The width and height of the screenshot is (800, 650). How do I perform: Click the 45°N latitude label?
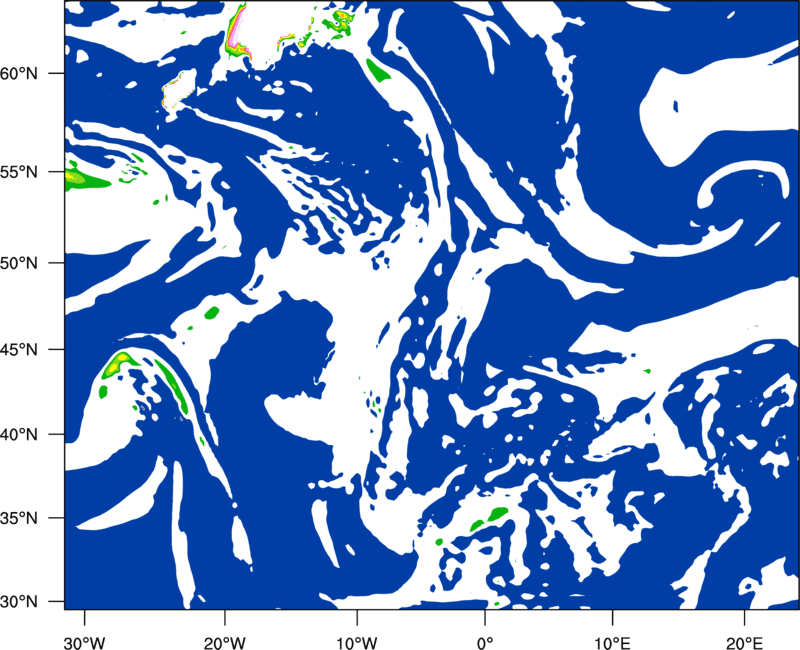pos(19,350)
